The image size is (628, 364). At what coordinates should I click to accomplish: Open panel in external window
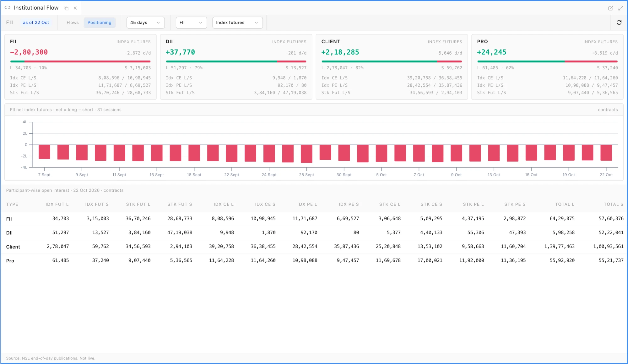coord(611,8)
